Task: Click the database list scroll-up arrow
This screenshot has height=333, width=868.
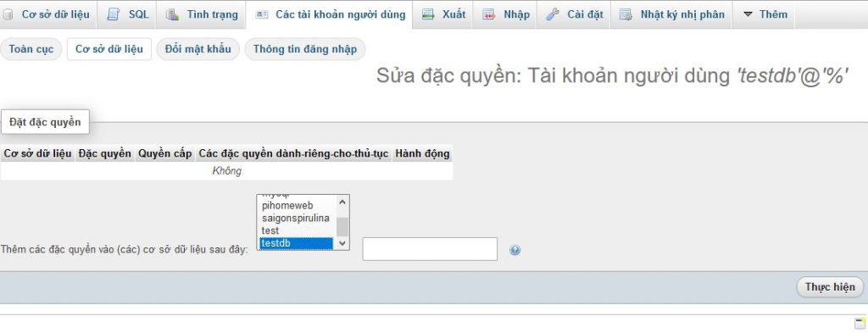Action: [342, 203]
